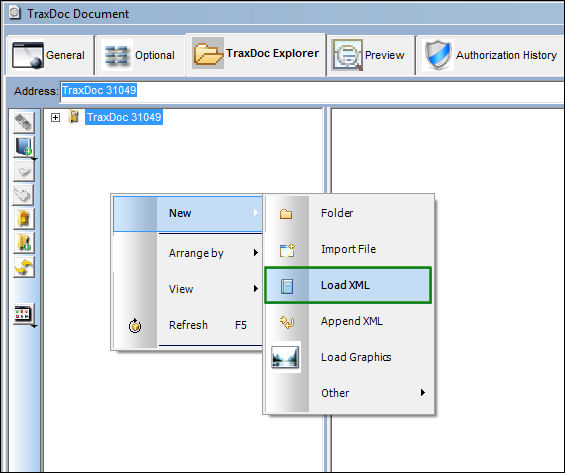The height and width of the screenshot is (473, 565).
Task: Choose Refresh from the context menu
Action: pos(188,325)
